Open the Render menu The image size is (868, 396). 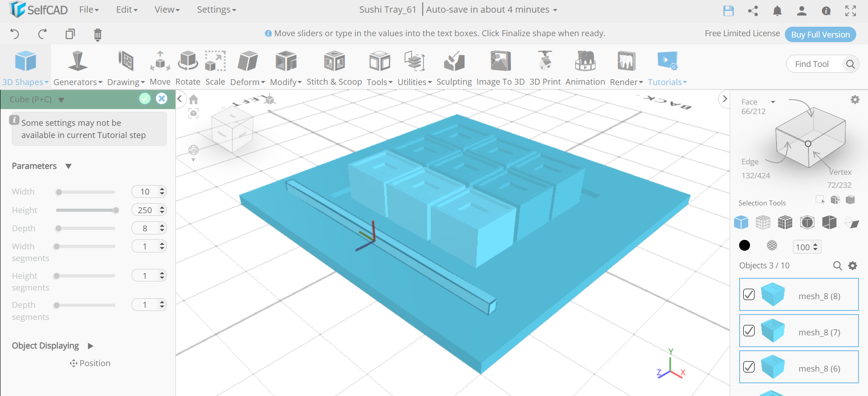626,68
